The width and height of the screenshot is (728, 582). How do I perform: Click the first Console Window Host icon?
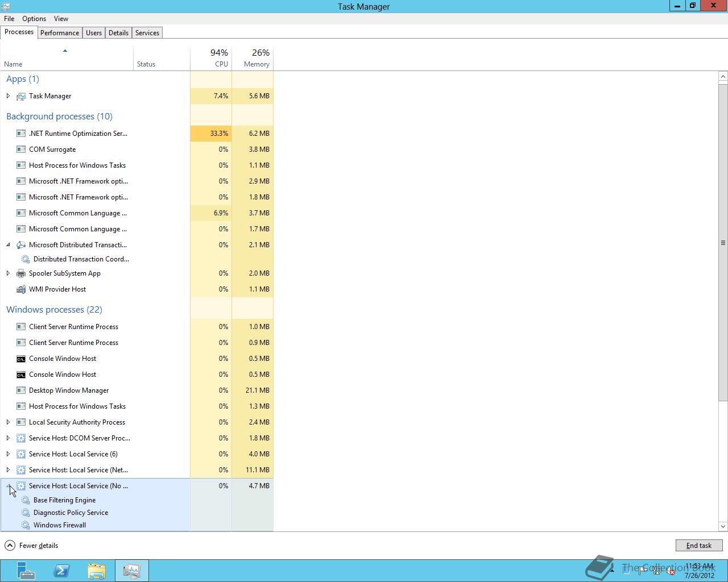[x=21, y=359]
